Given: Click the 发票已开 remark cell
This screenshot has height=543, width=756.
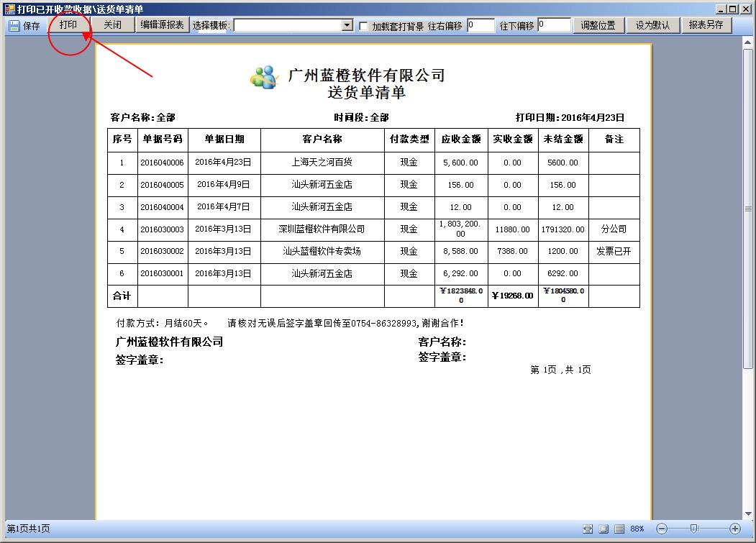Looking at the screenshot, I should pyautogui.click(x=614, y=251).
